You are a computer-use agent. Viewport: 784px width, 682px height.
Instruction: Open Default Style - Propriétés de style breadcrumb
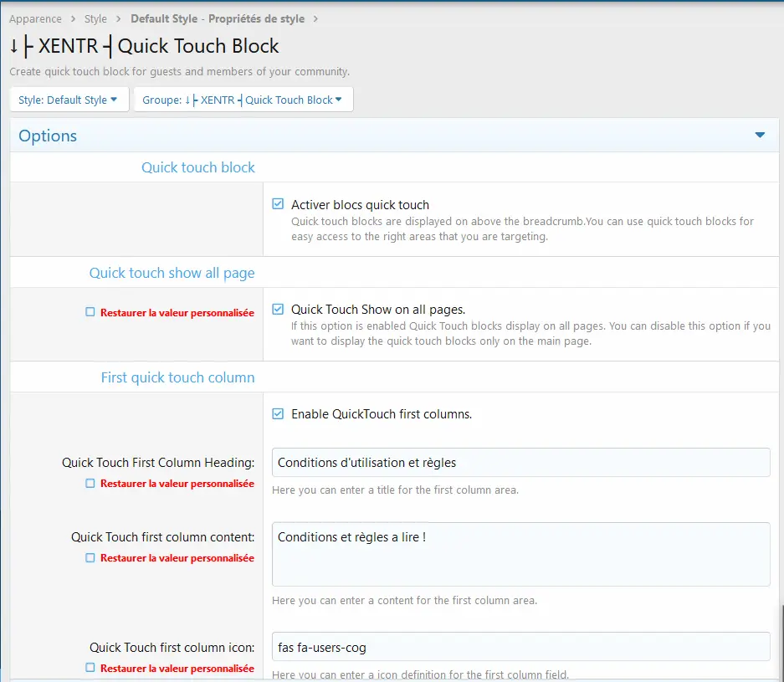pos(218,18)
